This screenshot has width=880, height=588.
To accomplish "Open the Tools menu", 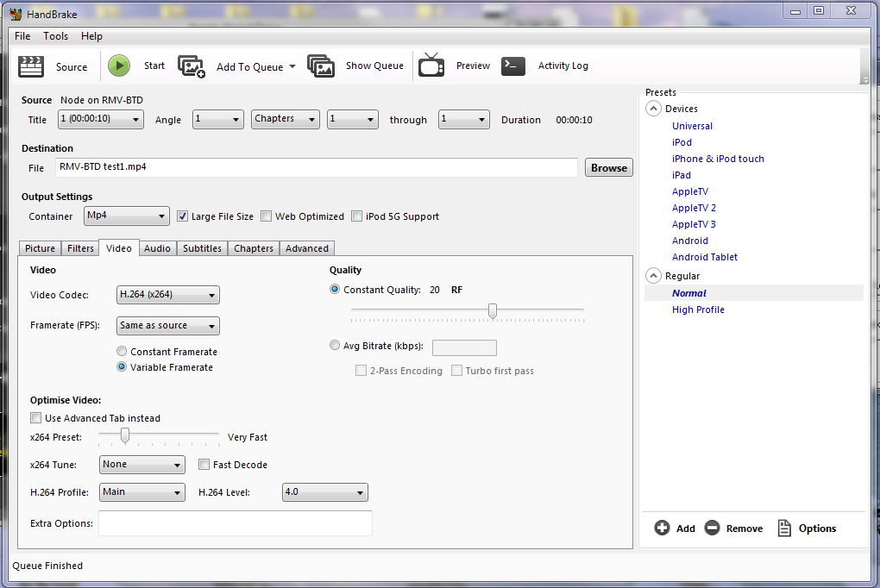I will click(55, 36).
